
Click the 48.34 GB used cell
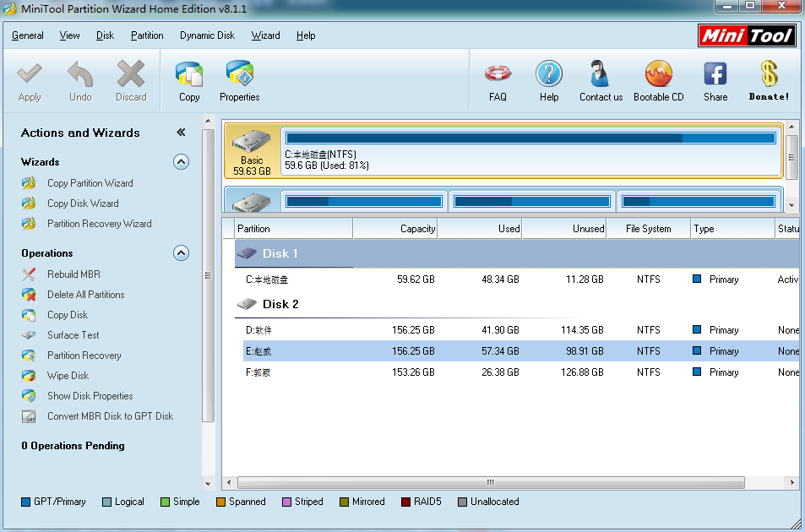click(500, 280)
